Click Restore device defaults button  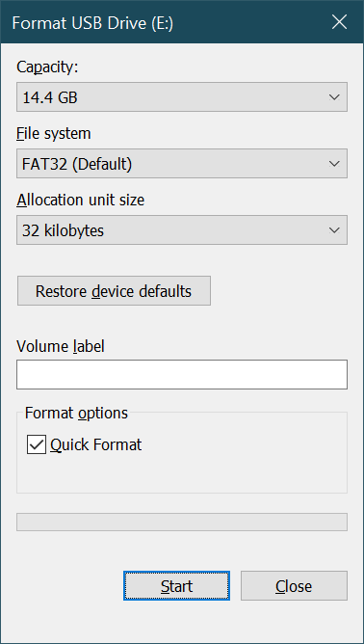[114, 291]
